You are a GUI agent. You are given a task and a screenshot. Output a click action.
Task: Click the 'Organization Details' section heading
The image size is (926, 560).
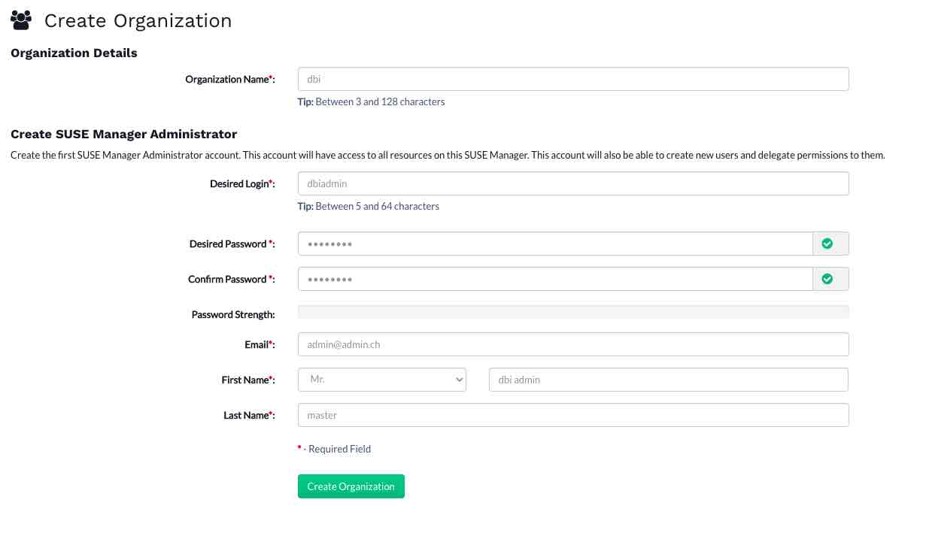pos(74,53)
